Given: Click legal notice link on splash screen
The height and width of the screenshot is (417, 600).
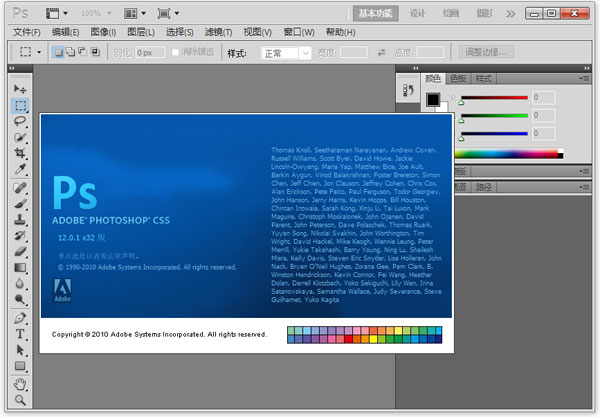Looking at the screenshot, I should tap(98, 256).
